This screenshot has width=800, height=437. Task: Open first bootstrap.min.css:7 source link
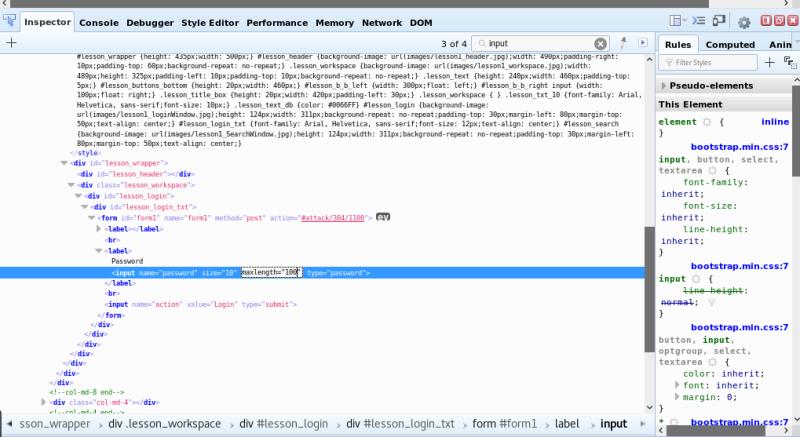click(739, 147)
